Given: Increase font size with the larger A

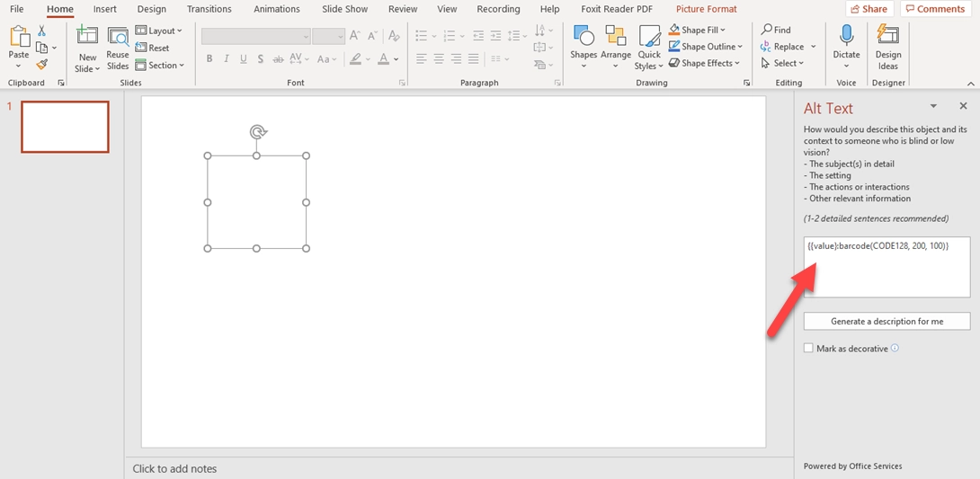Looking at the screenshot, I should pos(355,36).
